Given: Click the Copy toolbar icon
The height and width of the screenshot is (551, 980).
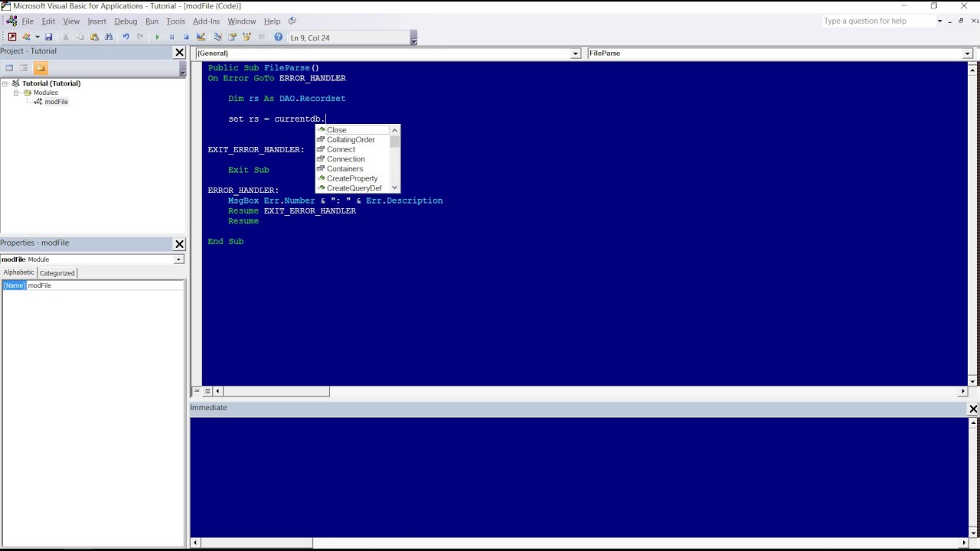Looking at the screenshot, I should pyautogui.click(x=80, y=37).
